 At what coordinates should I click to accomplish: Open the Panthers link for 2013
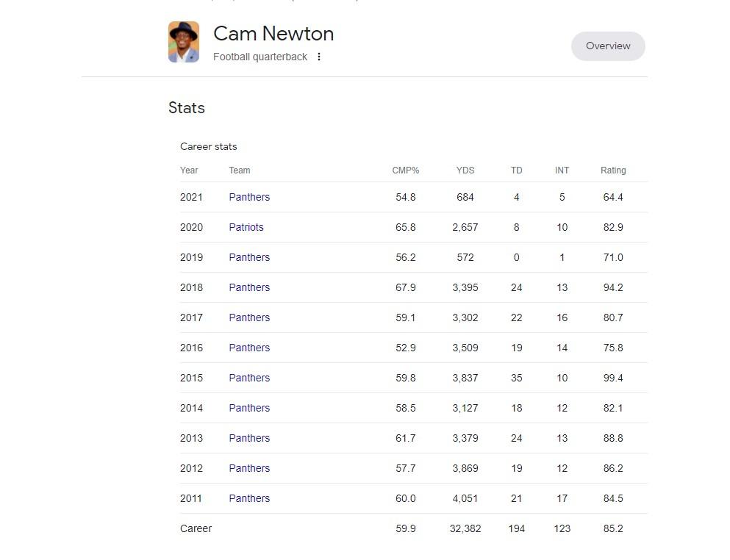[x=249, y=438]
